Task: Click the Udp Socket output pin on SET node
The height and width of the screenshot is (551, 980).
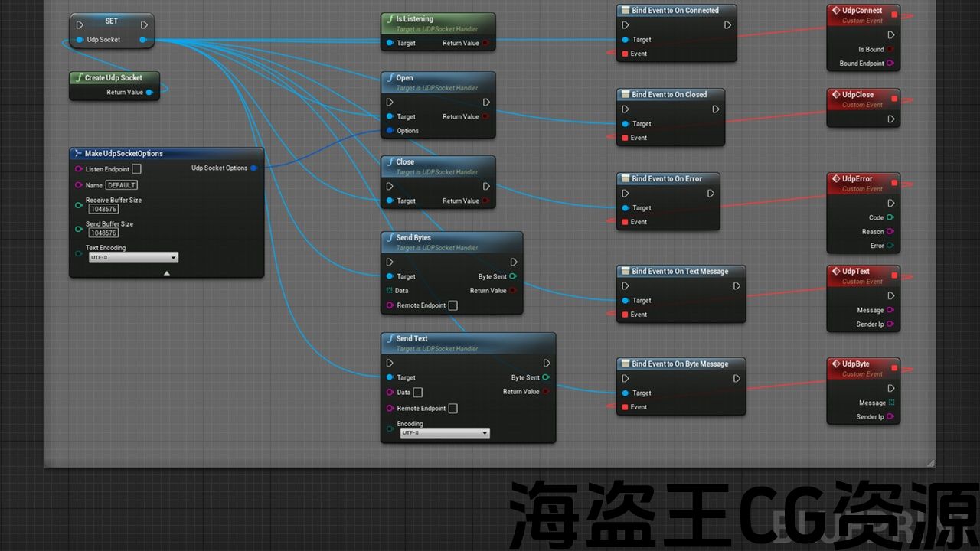Action: click(143, 40)
